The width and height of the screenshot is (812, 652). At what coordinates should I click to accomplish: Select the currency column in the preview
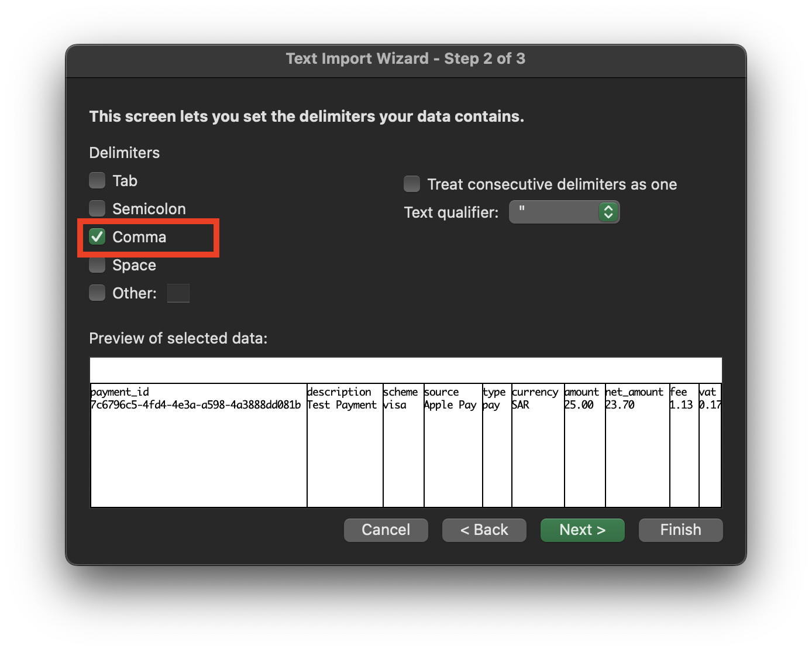click(538, 445)
